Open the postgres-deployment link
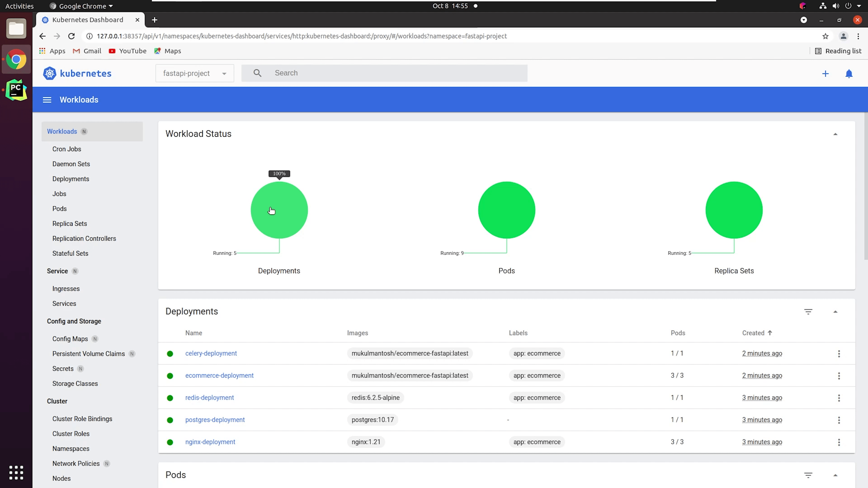Image resolution: width=868 pixels, height=488 pixels. tap(215, 420)
